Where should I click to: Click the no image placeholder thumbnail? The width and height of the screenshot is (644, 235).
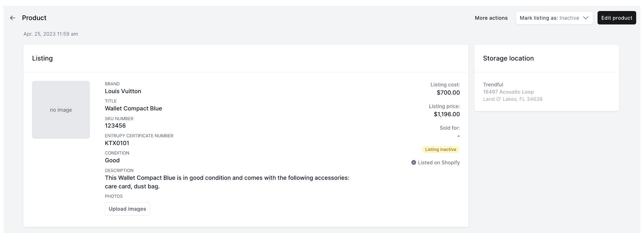point(61,110)
